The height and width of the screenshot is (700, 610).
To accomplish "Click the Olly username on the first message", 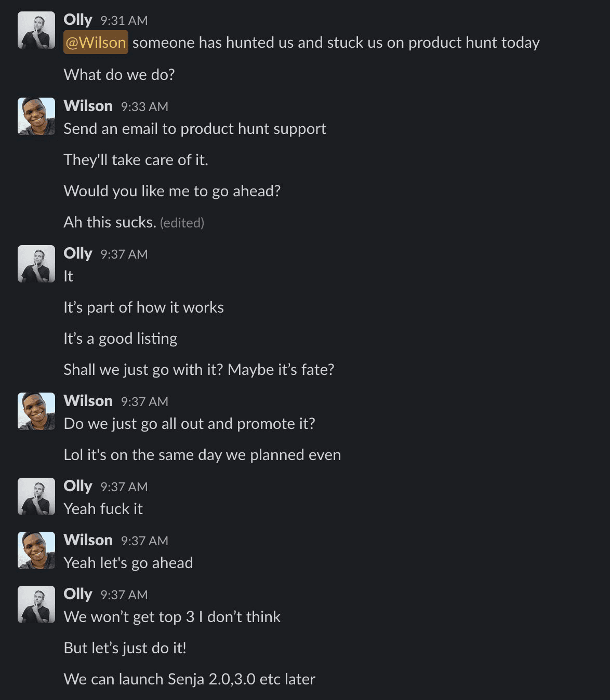I will point(77,20).
